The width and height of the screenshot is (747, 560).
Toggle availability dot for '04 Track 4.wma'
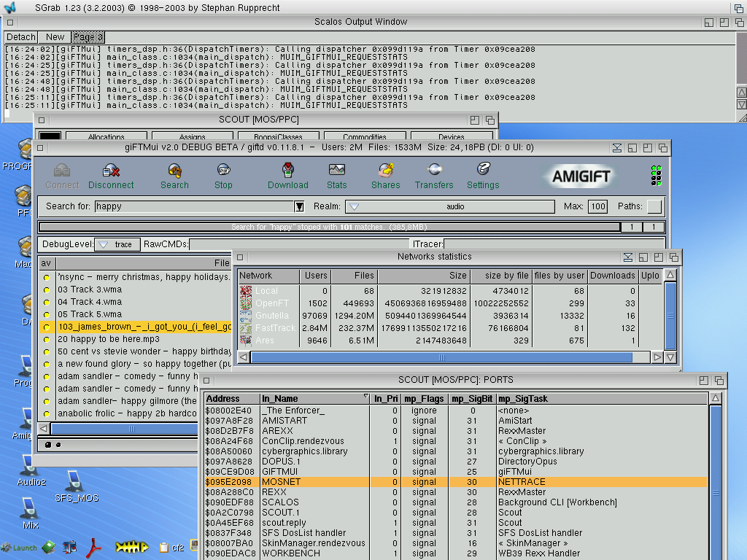pos(46,302)
